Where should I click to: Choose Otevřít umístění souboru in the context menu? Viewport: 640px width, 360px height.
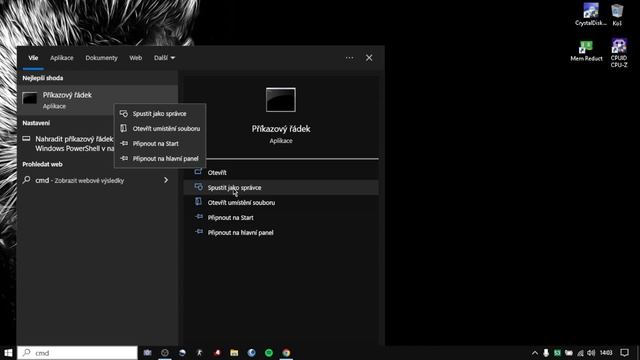click(160, 129)
